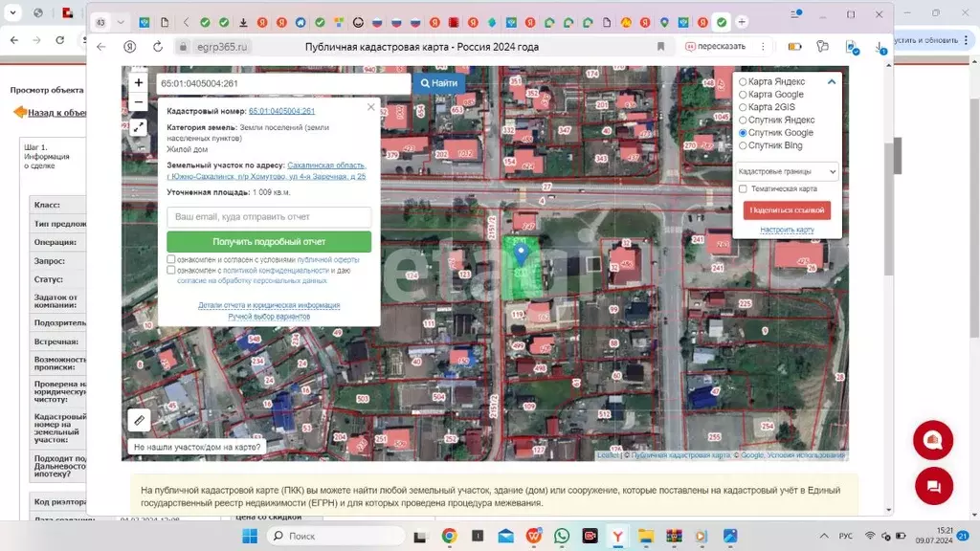
Task: Open the red chat assistant bubble
Action: click(x=932, y=440)
